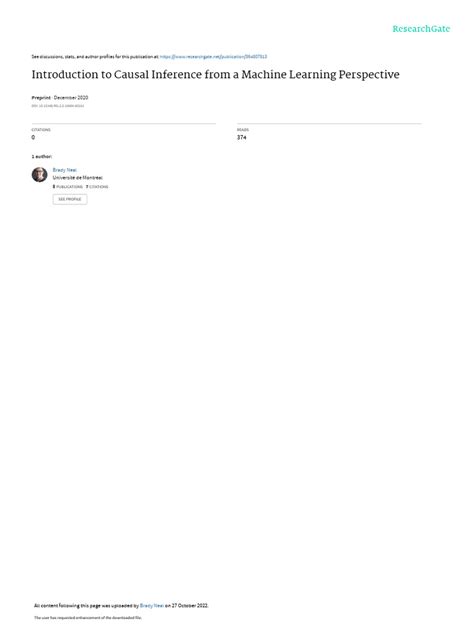Image resolution: width=474 pixels, height=632 pixels.
Task: Click the 'See discussions, stats, and author profiles' text
Action: click(x=95, y=57)
